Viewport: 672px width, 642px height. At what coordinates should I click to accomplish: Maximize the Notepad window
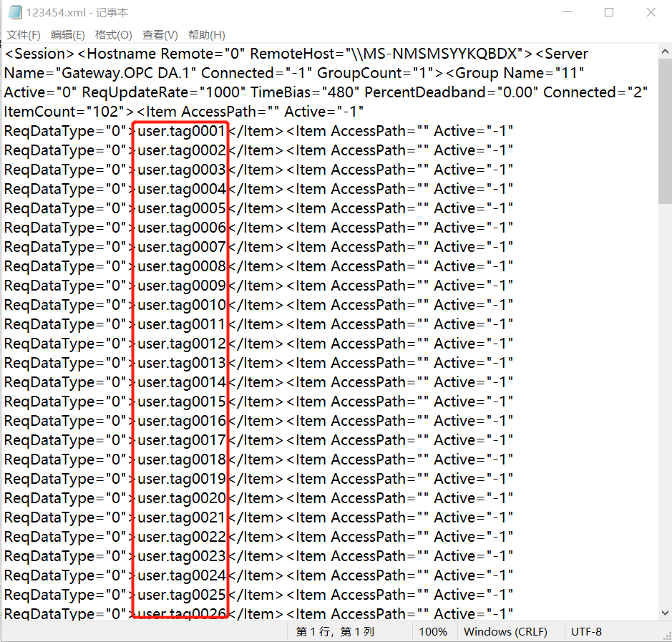(609, 12)
